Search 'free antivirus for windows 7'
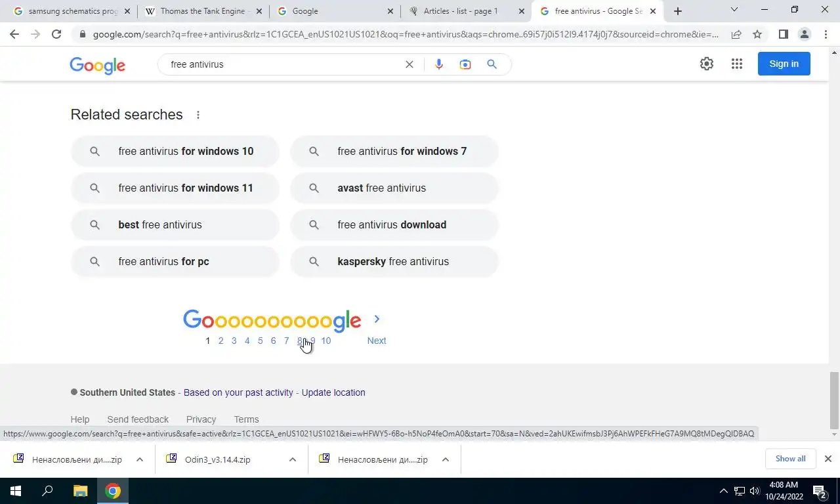 (x=394, y=152)
